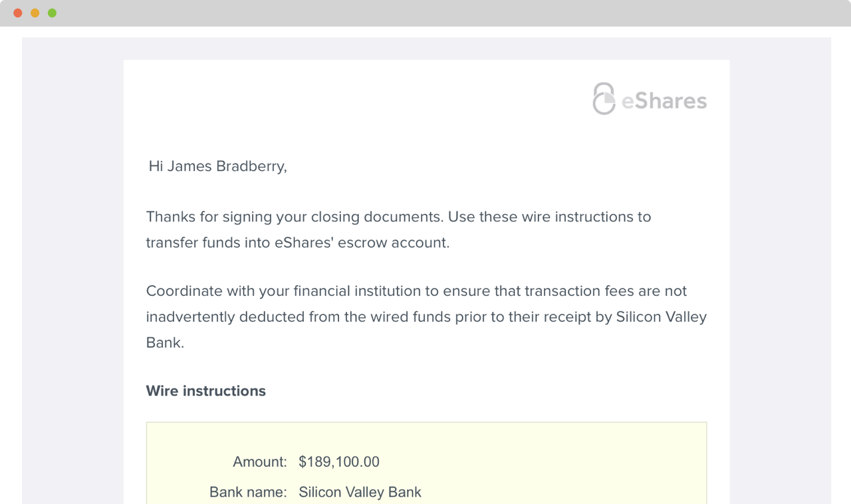Select the $189,100.00 amount value
The height and width of the screenshot is (504, 851).
click(x=339, y=462)
